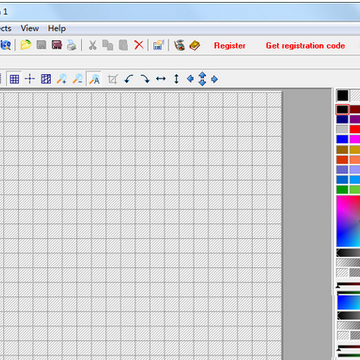Paste with the clipboard Paste icon
360x360 pixels.
tap(123, 45)
